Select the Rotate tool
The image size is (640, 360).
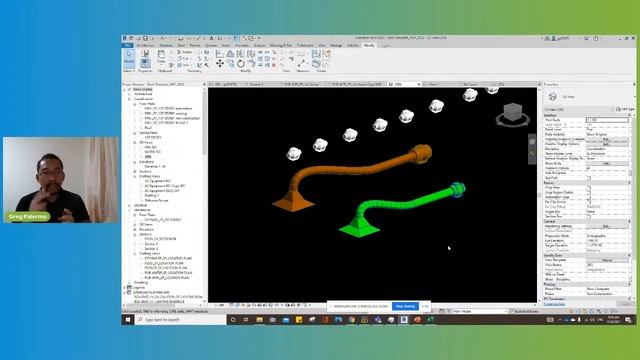pyautogui.click(x=241, y=63)
